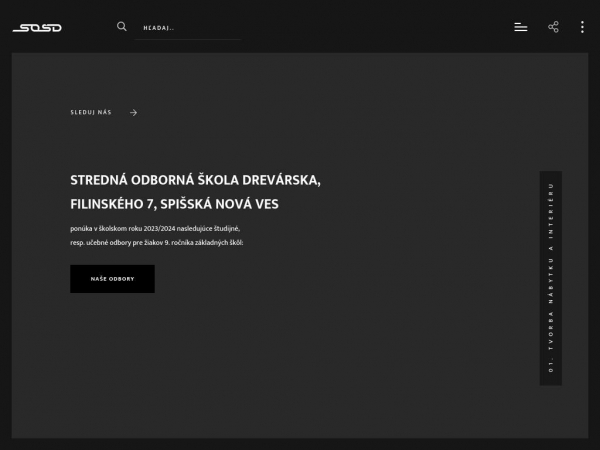Click the arrow next to Sleduj nás
Image resolution: width=600 pixels, height=450 pixels.
133,112
